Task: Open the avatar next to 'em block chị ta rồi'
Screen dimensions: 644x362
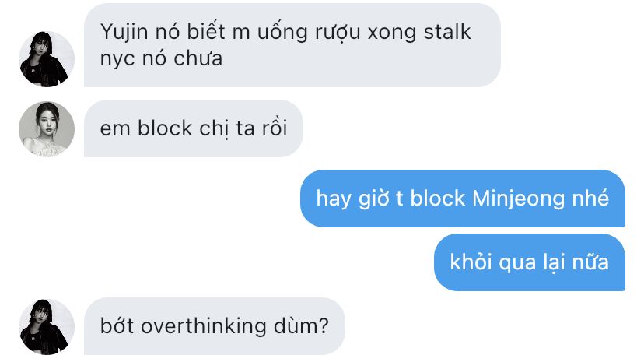Action: (47, 129)
